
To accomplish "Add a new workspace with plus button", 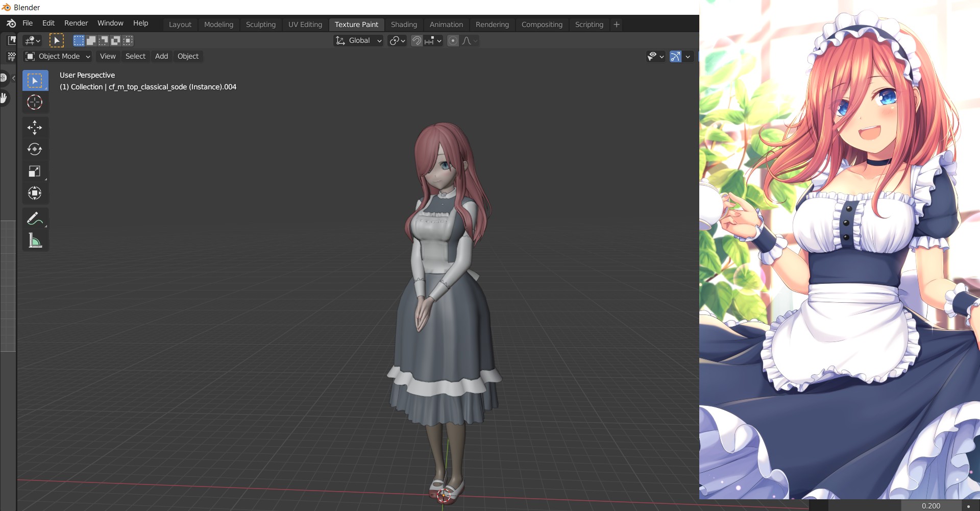I will (x=617, y=25).
